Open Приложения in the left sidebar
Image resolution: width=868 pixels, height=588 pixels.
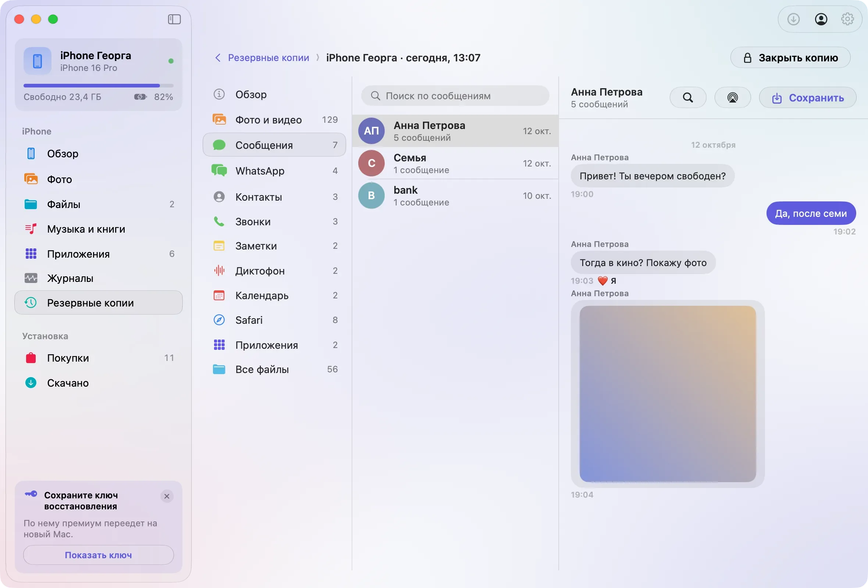click(x=98, y=254)
